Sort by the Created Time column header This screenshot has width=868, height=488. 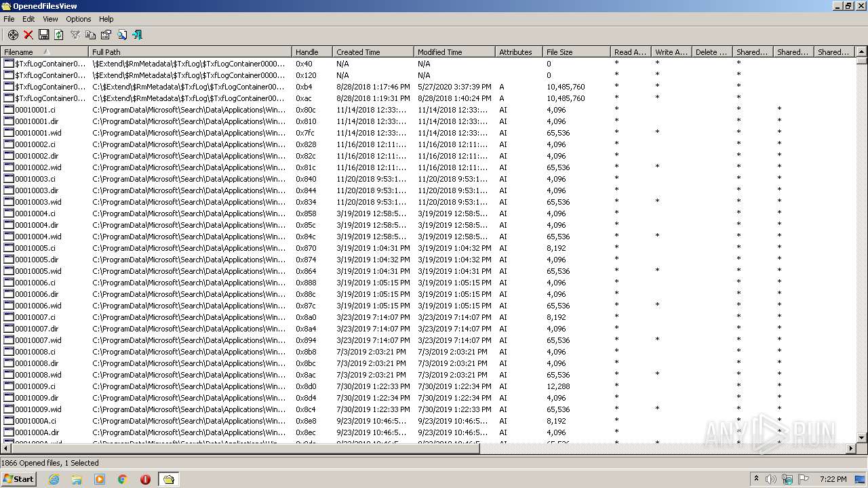tap(373, 52)
